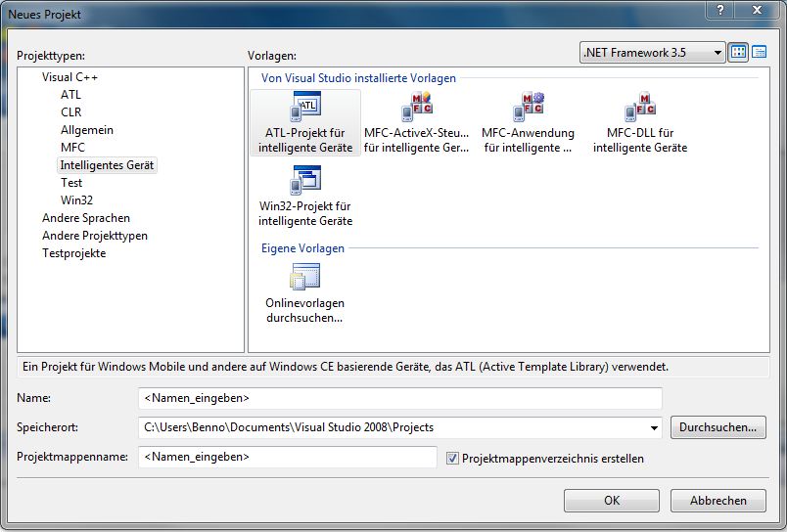Click the help question mark button
The image size is (787, 532).
point(720,10)
